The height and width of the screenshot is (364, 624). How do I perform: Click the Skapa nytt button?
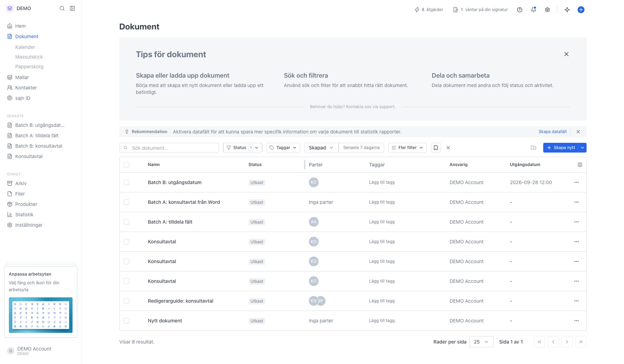click(561, 148)
